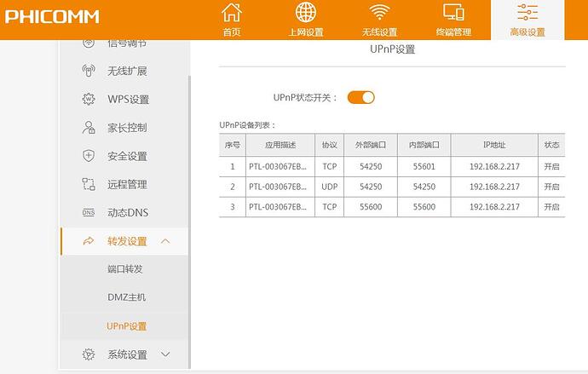The height and width of the screenshot is (374, 588).
Task: Select 无线设置 tab label
Action: pyautogui.click(x=379, y=32)
